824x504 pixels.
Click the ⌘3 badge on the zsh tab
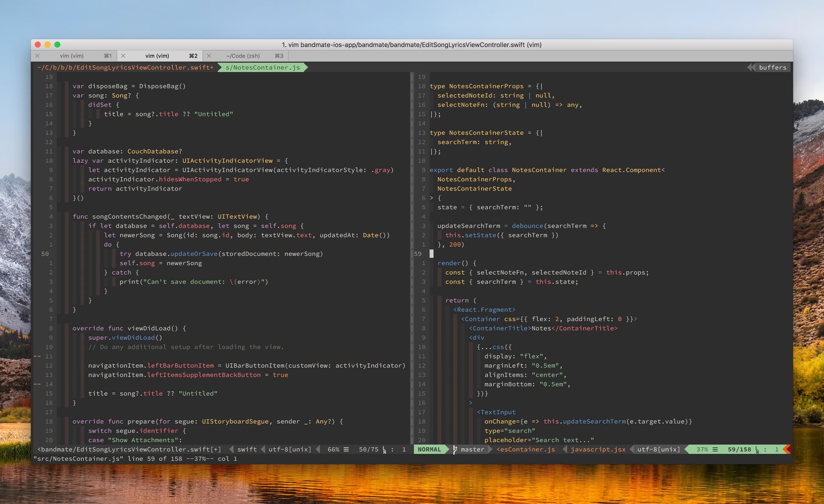(279, 56)
